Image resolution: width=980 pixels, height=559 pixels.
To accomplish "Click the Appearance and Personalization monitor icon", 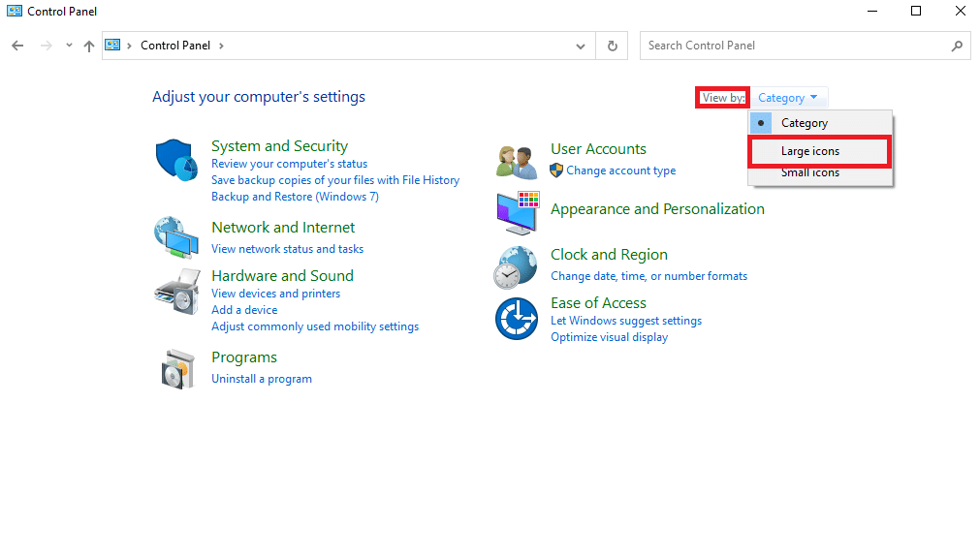I will [516, 212].
